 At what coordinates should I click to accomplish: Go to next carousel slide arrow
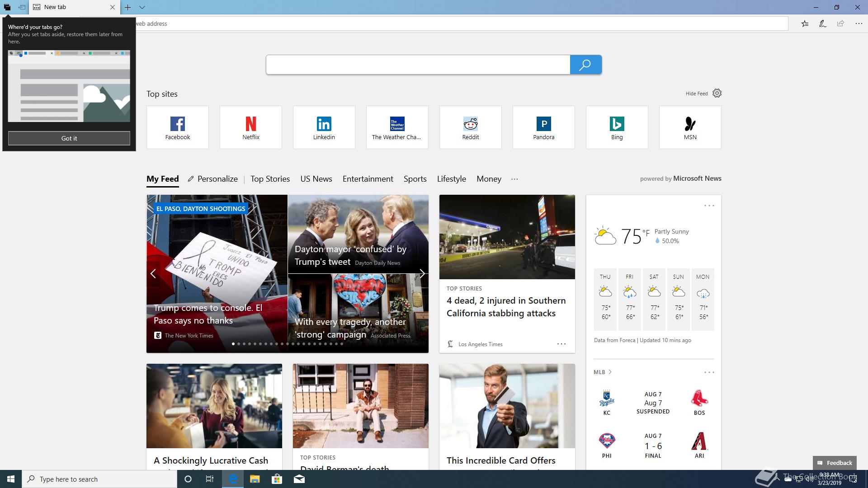pyautogui.click(x=422, y=273)
